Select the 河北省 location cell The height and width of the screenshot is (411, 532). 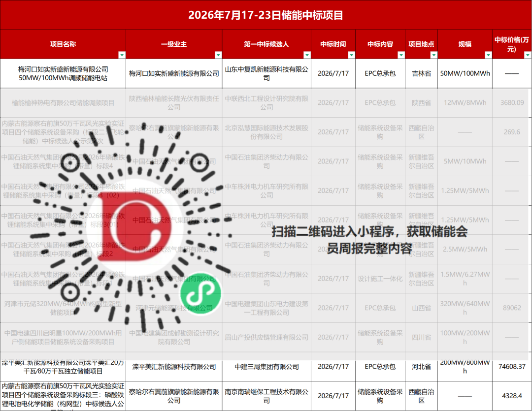click(x=421, y=367)
